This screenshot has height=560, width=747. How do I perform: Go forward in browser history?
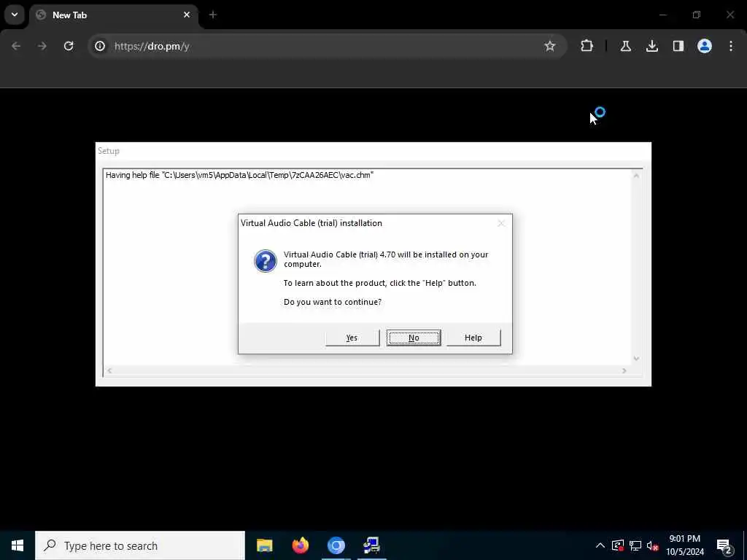tap(42, 46)
